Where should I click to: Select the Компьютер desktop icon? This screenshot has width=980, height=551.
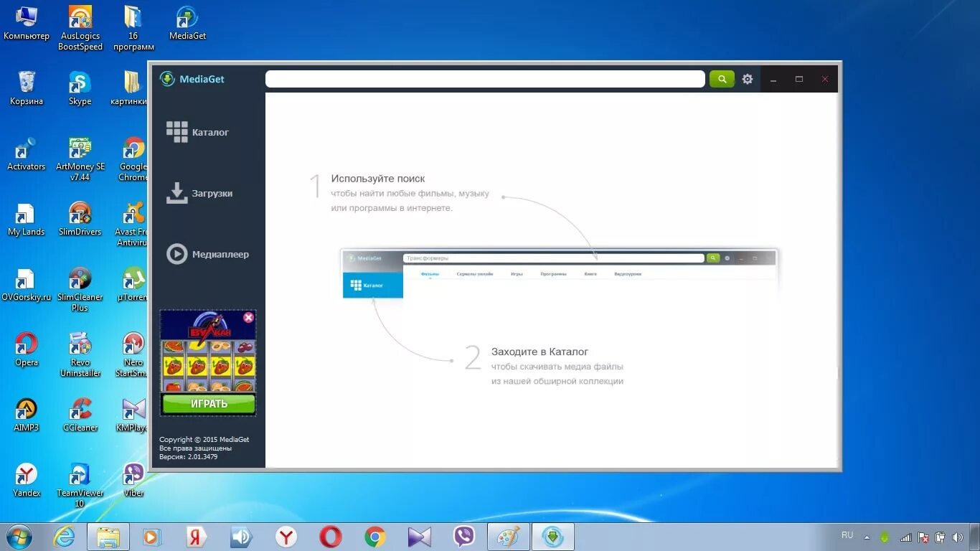point(27,24)
